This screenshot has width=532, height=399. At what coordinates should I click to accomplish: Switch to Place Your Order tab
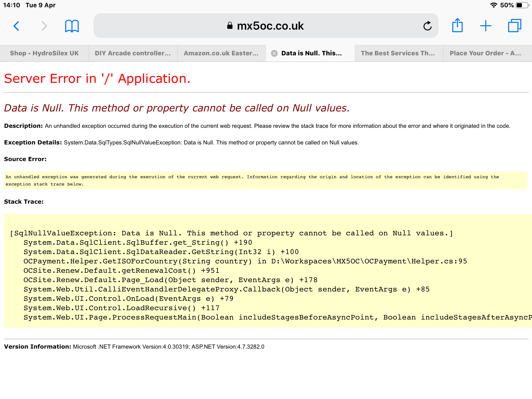tap(485, 53)
